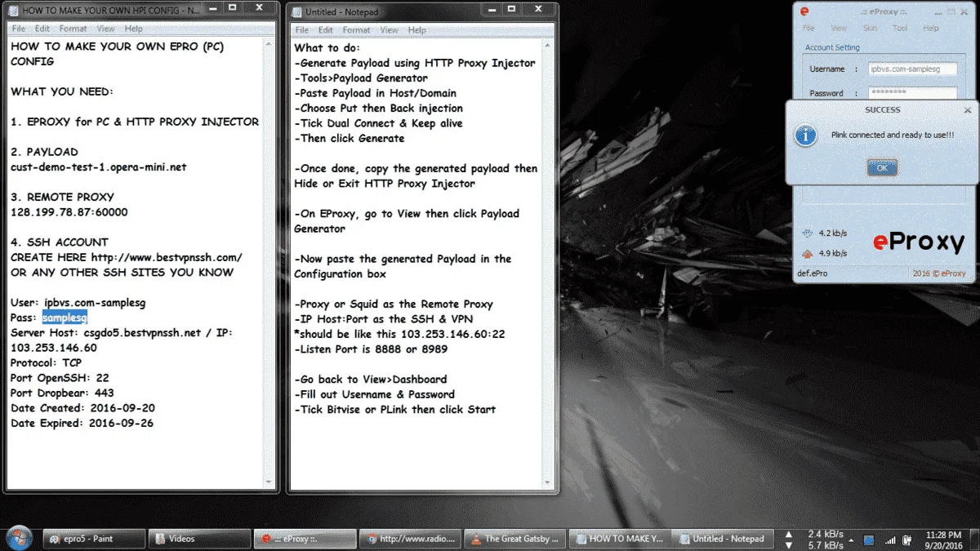Click the large eProxy logo
This screenshot has height=551, width=980.
point(919,242)
